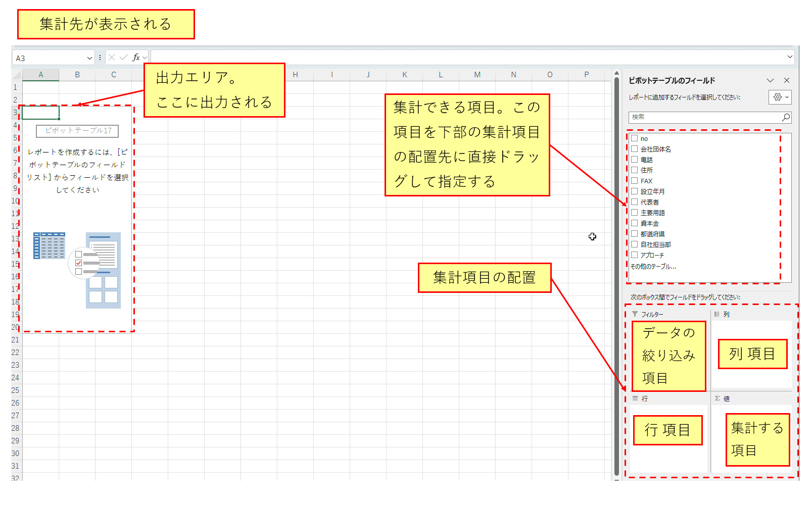Open the Name Box dropdown arrow
812x505 pixels.
[89, 58]
